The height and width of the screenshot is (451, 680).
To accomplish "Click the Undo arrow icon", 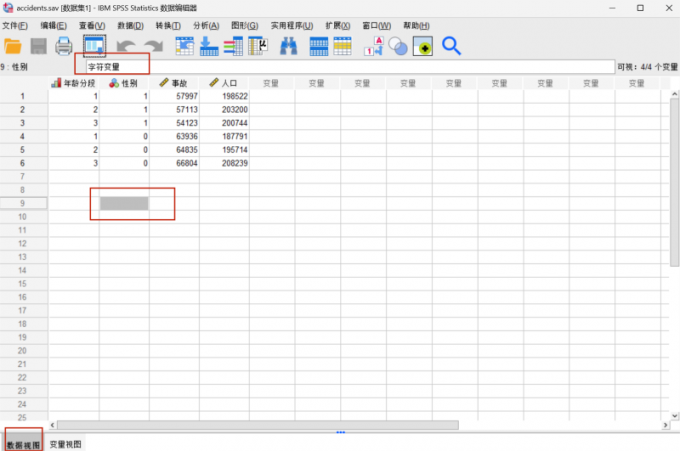I will tap(126, 46).
